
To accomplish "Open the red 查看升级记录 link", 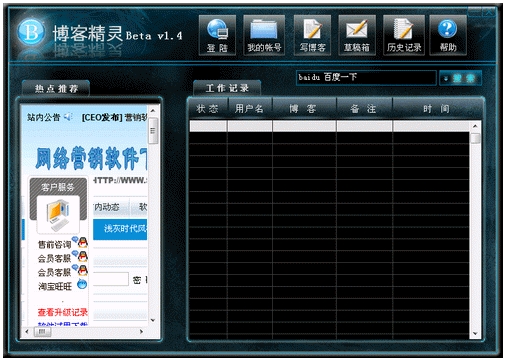I will (63, 312).
